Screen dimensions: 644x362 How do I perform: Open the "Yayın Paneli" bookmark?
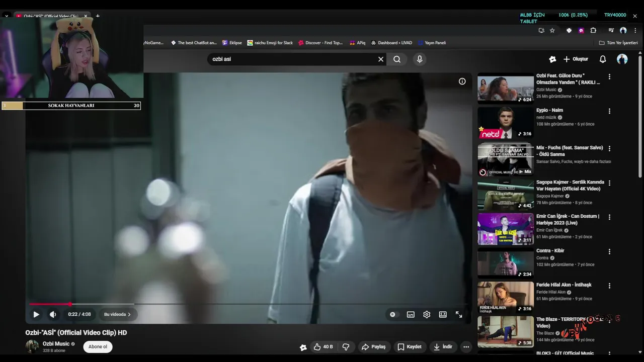point(432,43)
